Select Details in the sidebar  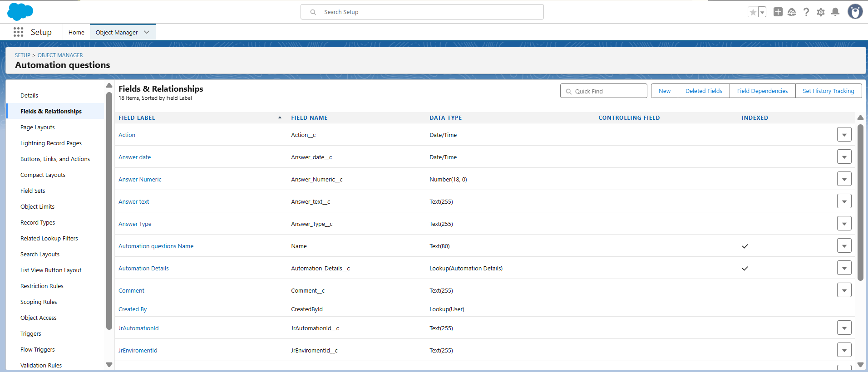[x=29, y=96]
